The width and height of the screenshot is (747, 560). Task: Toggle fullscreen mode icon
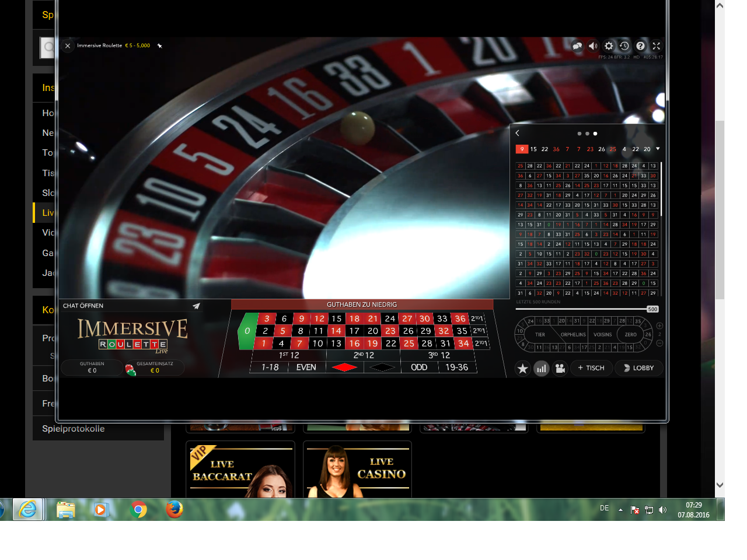(x=656, y=46)
